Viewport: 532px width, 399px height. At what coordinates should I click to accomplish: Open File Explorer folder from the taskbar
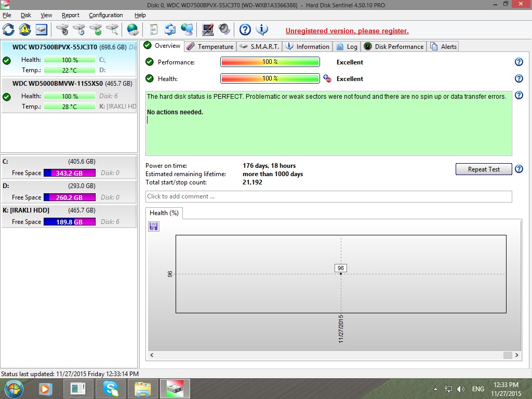pos(143,389)
